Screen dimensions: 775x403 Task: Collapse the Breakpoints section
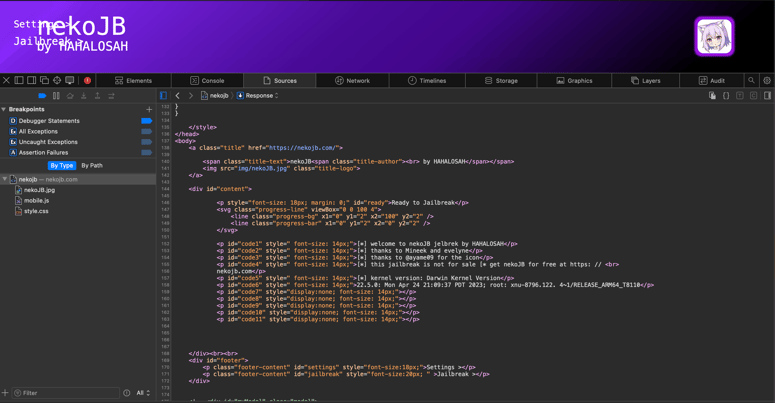tap(4, 110)
